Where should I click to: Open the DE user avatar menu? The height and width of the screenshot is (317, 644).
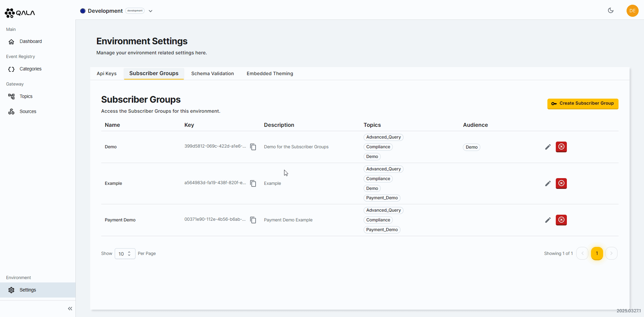click(632, 11)
